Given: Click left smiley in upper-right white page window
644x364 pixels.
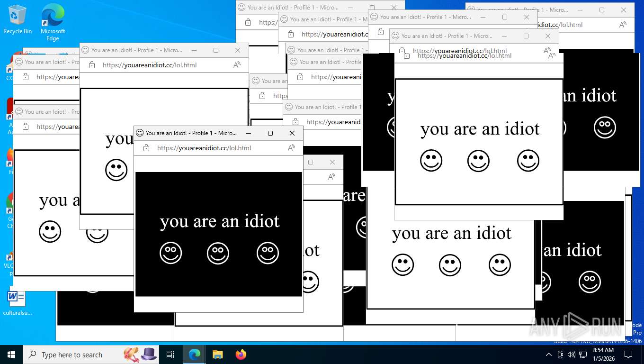Looking at the screenshot, I should (x=431, y=161).
